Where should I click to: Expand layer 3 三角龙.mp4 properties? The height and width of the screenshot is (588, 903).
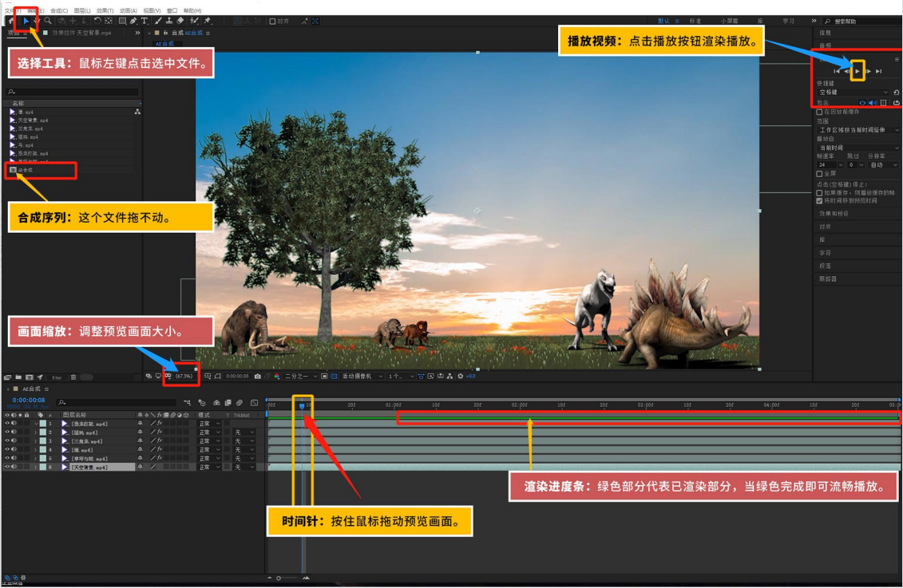(36, 441)
